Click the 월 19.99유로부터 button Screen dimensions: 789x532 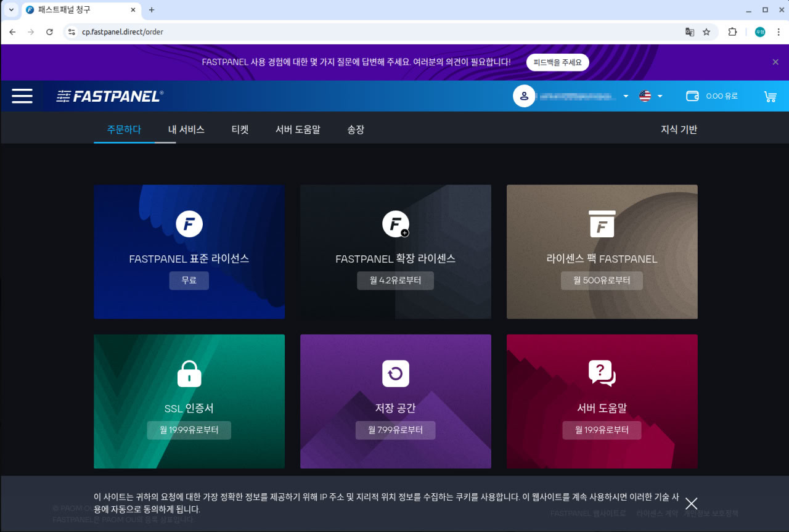189,430
